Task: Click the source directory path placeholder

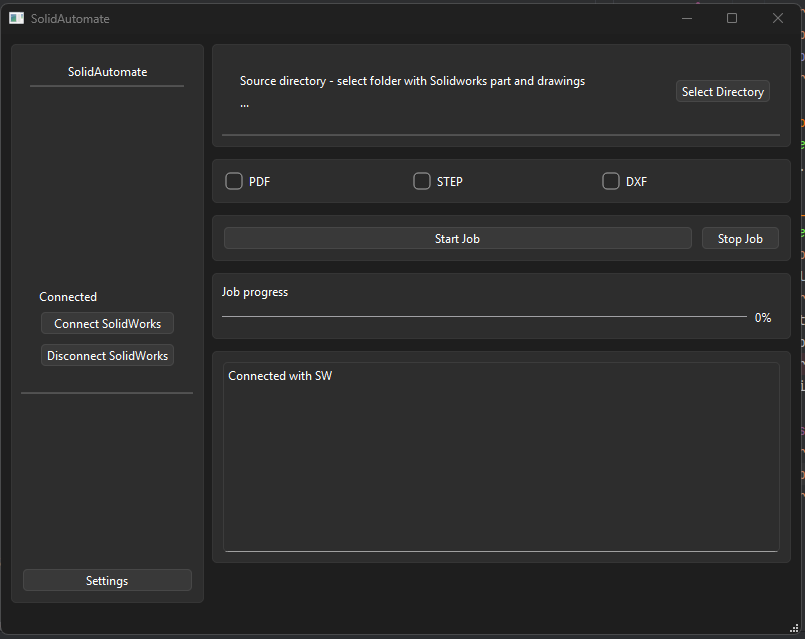Action: click(x=245, y=103)
